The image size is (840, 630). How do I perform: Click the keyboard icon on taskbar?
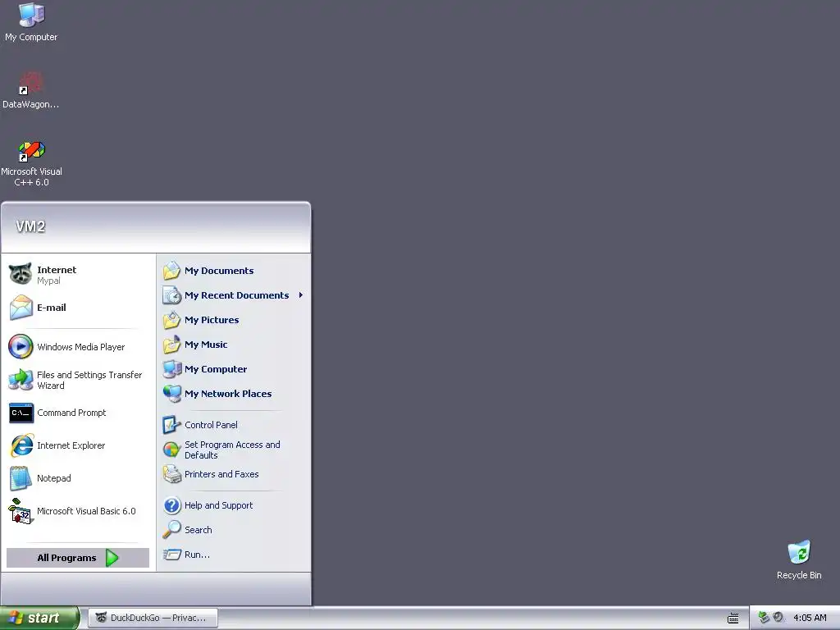(733, 619)
